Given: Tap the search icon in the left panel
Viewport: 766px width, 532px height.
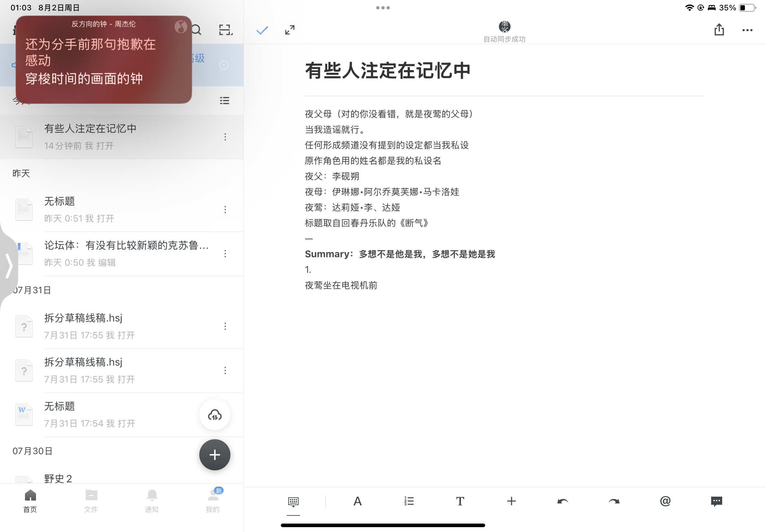Looking at the screenshot, I should pos(197,30).
